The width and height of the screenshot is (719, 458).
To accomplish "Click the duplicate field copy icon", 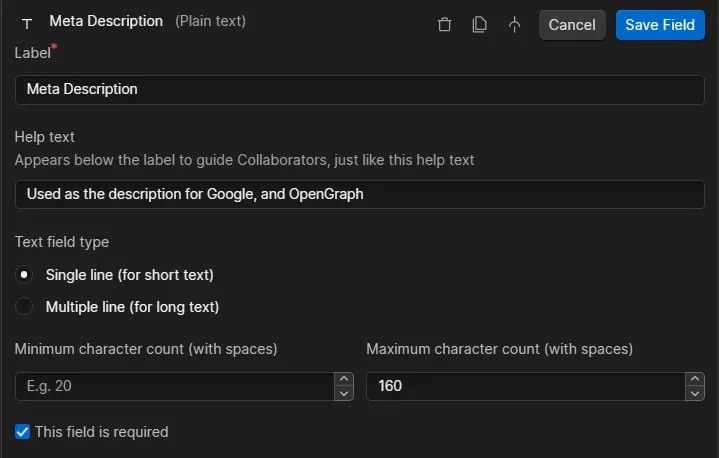I will coord(480,25).
